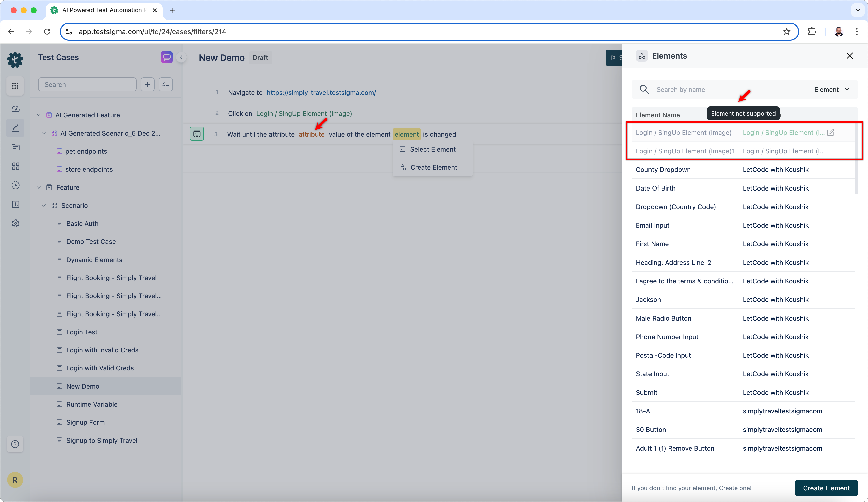Open the dashboard gauge icon in sidebar
Screen dimensions: 868x502
point(15,109)
